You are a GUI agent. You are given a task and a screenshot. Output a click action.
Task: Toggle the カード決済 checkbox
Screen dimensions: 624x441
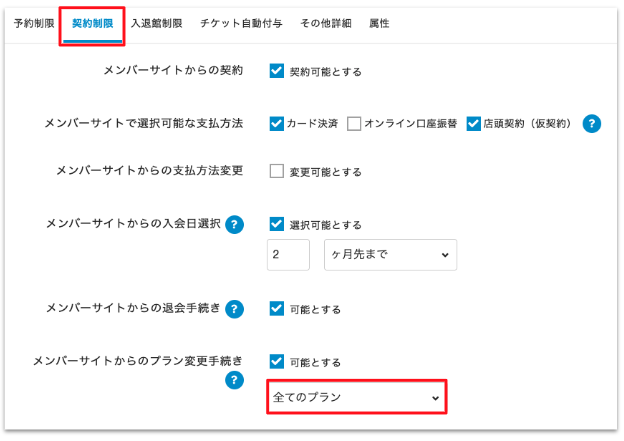tap(277, 124)
